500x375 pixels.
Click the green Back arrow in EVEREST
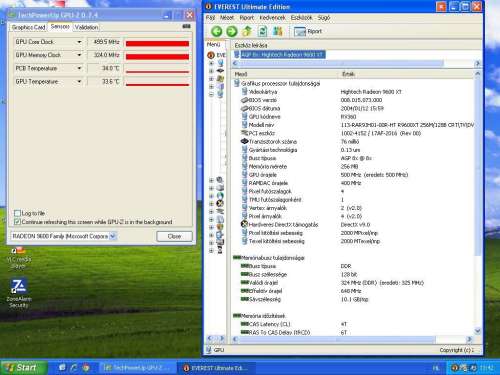(217, 31)
